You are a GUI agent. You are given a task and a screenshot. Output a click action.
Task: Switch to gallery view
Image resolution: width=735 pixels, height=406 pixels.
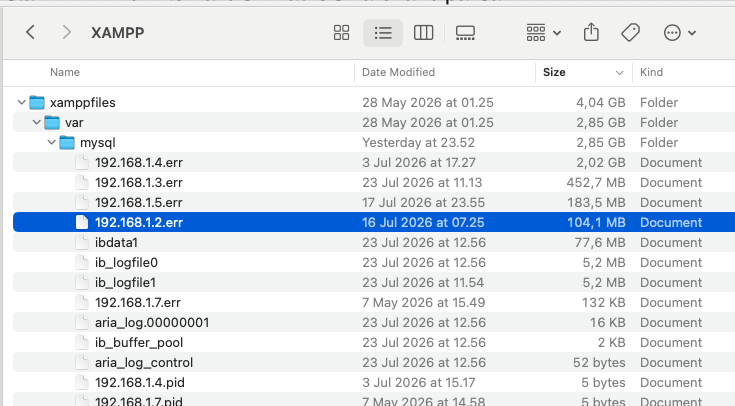[x=465, y=33]
